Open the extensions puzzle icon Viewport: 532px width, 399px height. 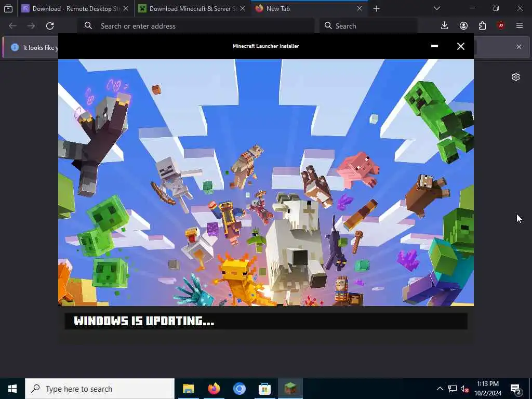tap(482, 26)
